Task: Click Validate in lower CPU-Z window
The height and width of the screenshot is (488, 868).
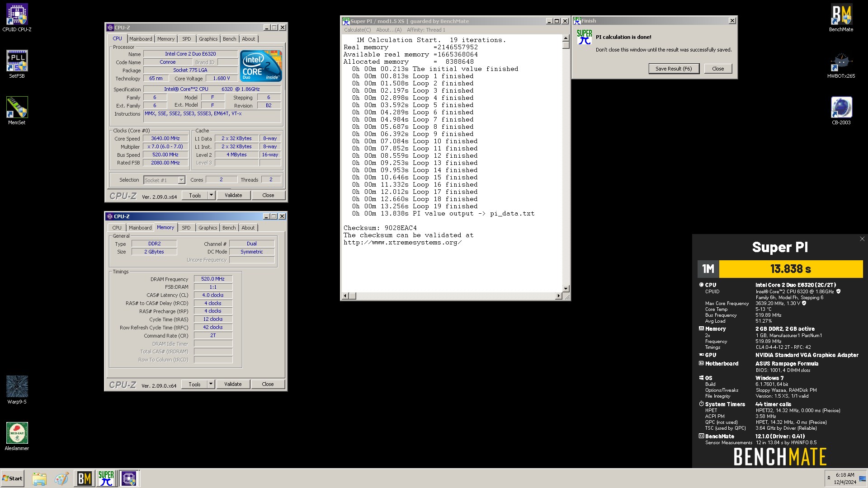Action: (233, 384)
